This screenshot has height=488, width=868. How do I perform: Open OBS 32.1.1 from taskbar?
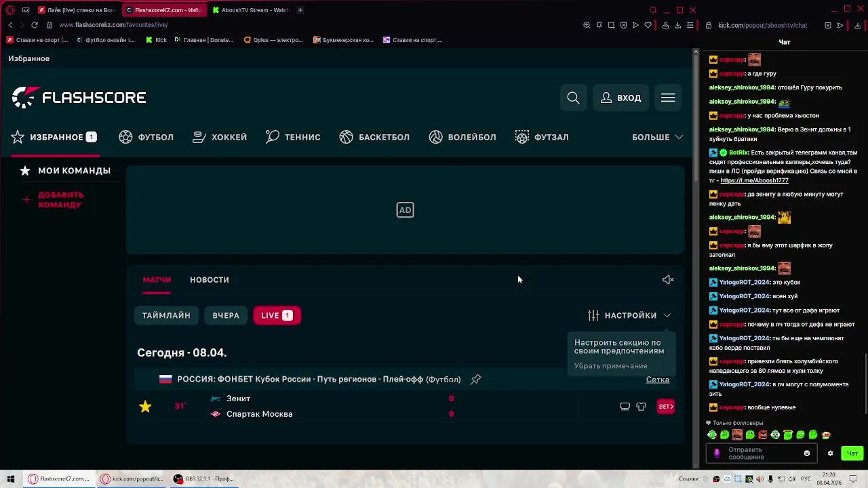[203, 479]
